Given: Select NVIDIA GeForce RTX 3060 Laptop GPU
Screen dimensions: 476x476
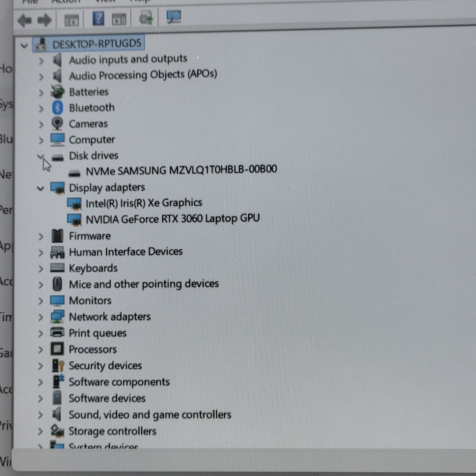Looking at the screenshot, I should [x=173, y=219].
